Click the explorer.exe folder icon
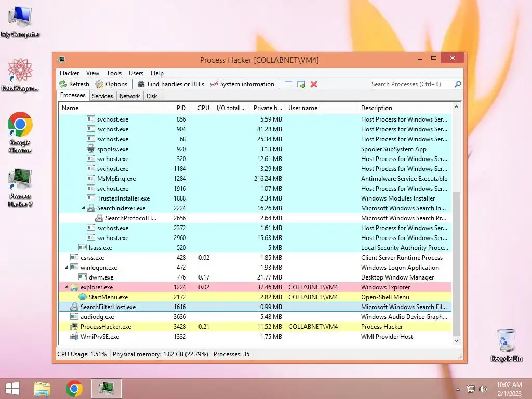 click(74, 287)
